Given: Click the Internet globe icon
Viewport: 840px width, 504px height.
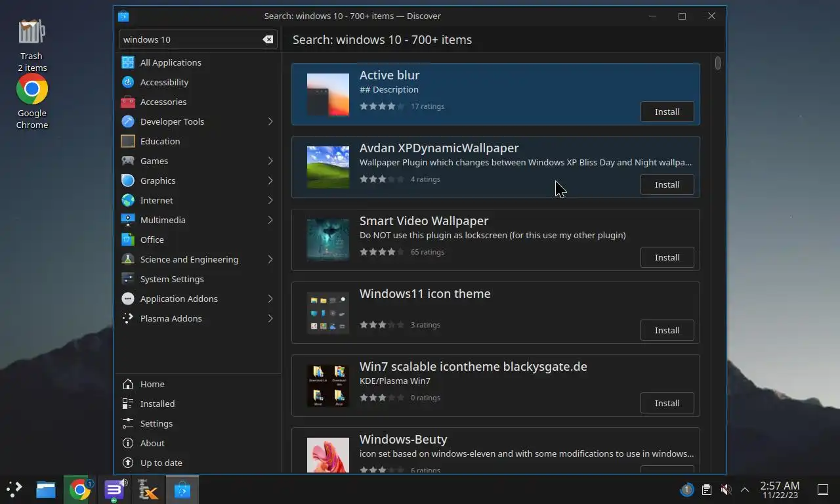Looking at the screenshot, I should 128,200.
